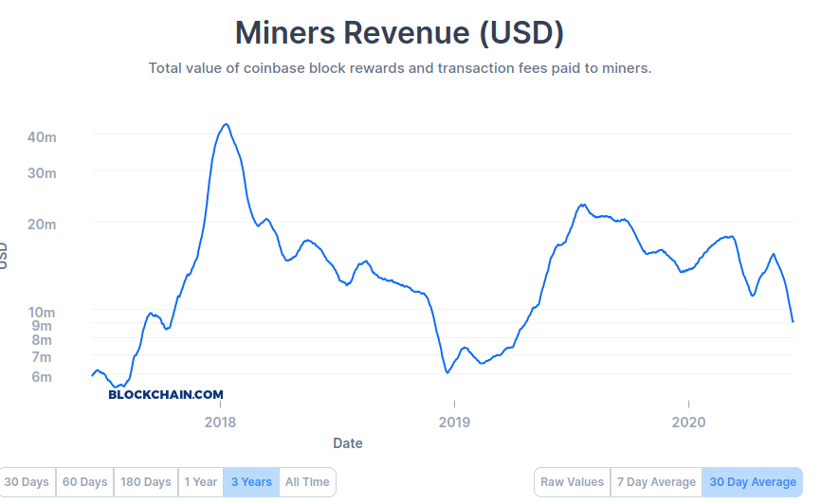The width and height of the screenshot is (821, 504).
Task: Switch chart to 180 Days range
Action: click(146, 482)
